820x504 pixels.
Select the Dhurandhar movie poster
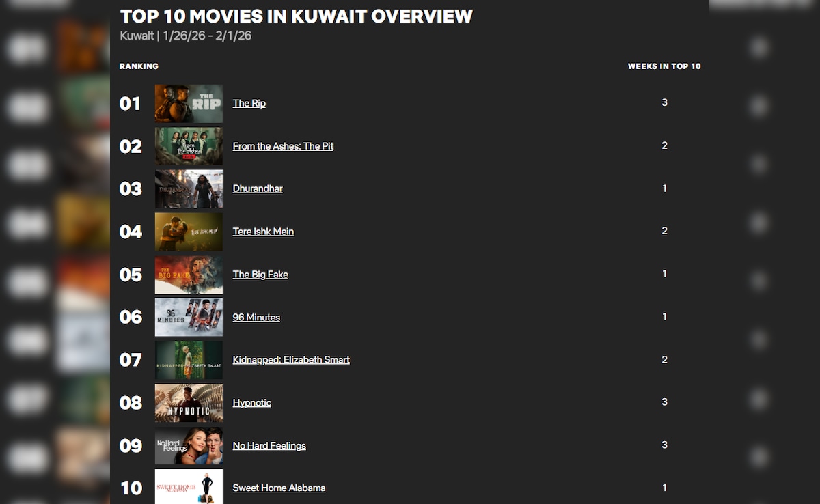pos(189,188)
